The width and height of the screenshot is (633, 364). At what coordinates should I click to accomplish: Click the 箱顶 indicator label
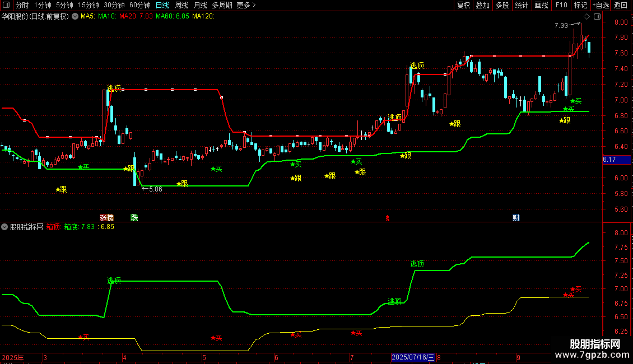(x=54, y=227)
